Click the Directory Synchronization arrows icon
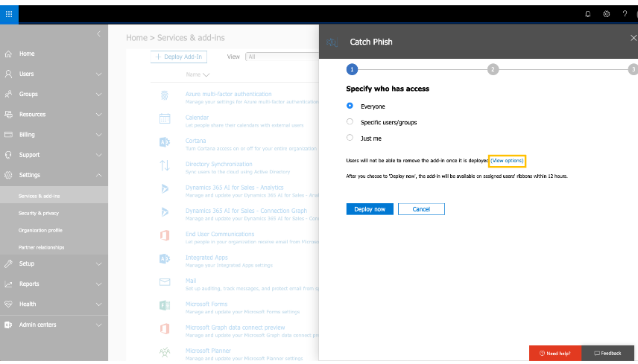Screen dimensions: 638x364 [x=165, y=165]
